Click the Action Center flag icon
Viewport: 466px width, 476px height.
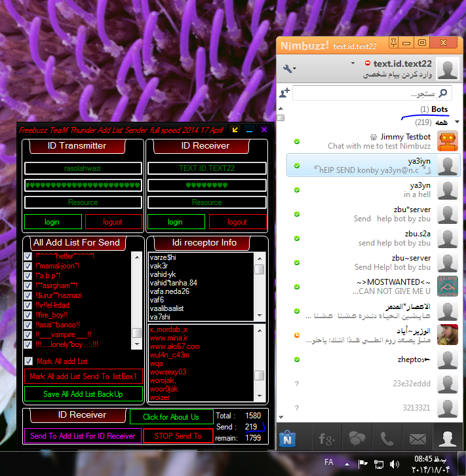pyautogui.click(x=362, y=464)
